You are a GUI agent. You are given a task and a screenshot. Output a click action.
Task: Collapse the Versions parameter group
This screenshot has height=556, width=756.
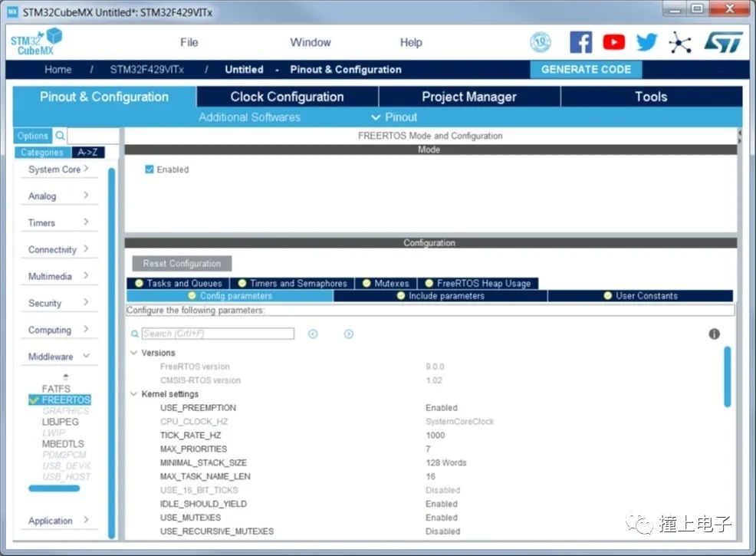tap(134, 353)
